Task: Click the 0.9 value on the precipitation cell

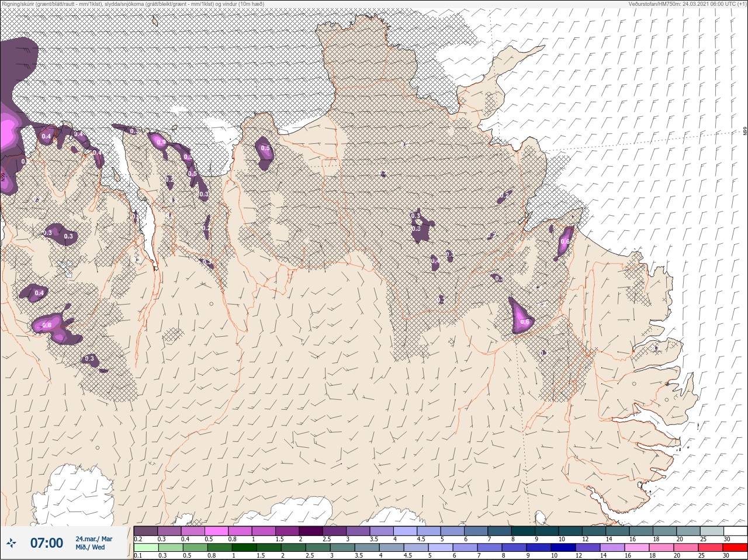Action: click(x=160, y=142)
